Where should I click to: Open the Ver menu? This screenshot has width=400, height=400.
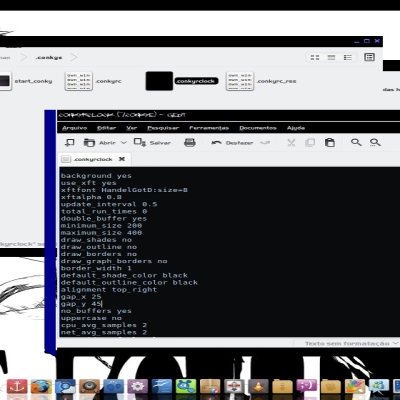[x=132, y=128]
